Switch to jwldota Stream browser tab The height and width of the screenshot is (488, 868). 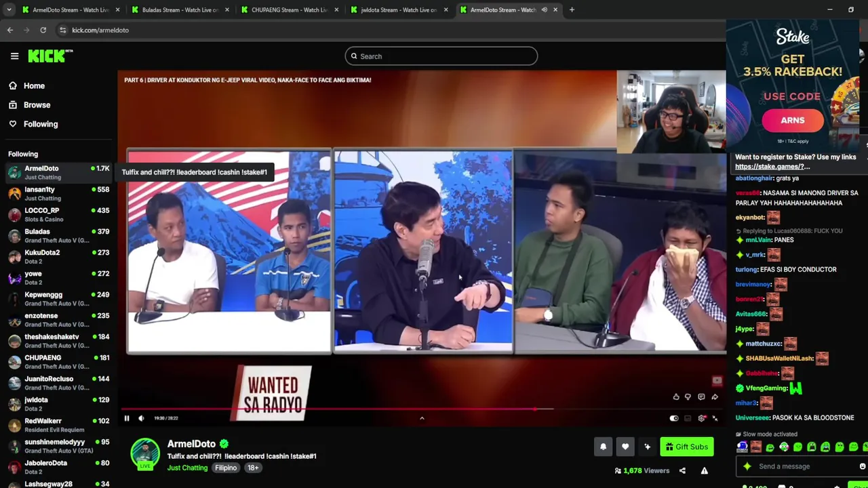point(399,10)
